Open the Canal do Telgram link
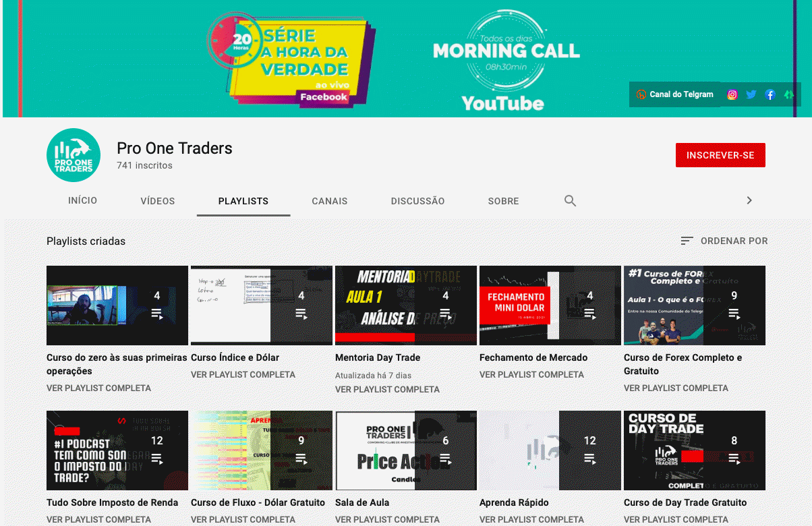This screenshot has width=812, height=526. tap(674, 94)
